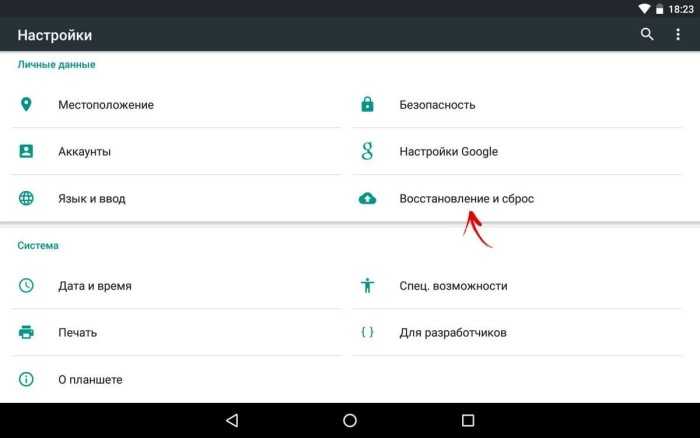Tap the accessibility figure icon

(x=367, y=286)
